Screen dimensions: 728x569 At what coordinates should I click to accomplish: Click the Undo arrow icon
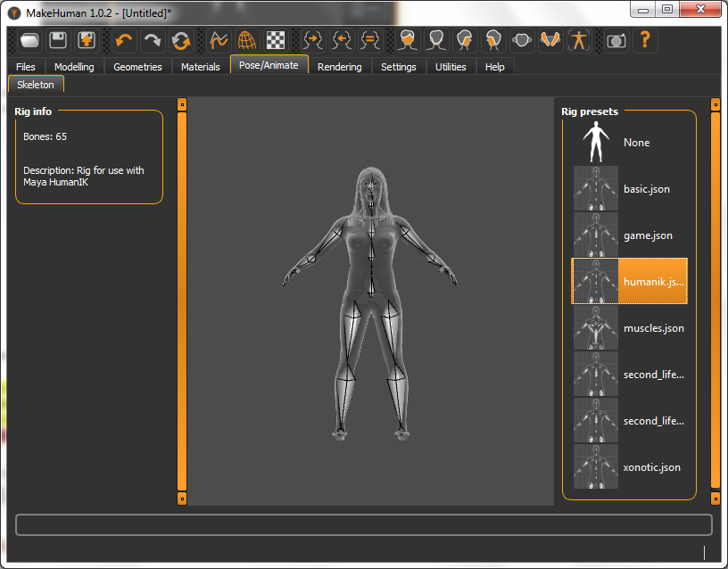pos(125,40)
